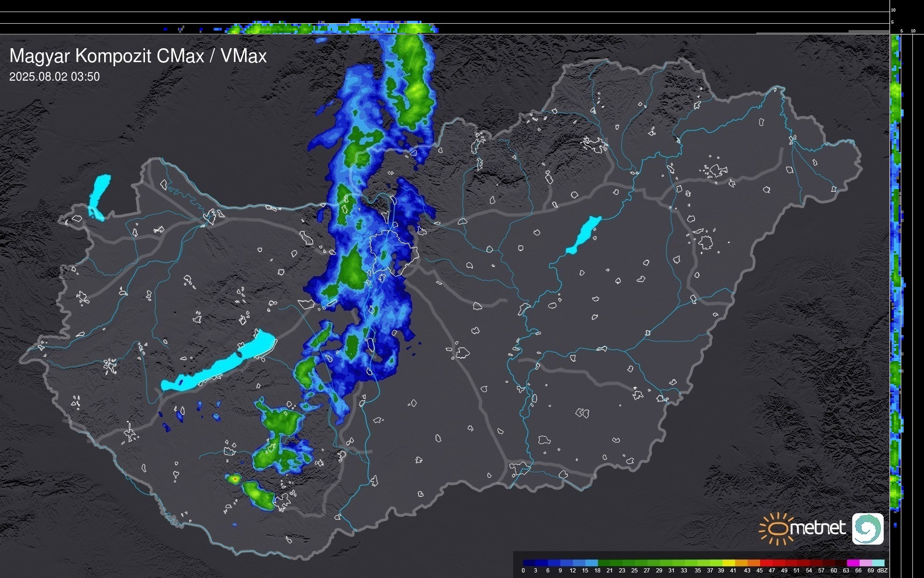
Task: Click the 2025.08.02 03:50 timestamp
Action: (x=54, y=77)
